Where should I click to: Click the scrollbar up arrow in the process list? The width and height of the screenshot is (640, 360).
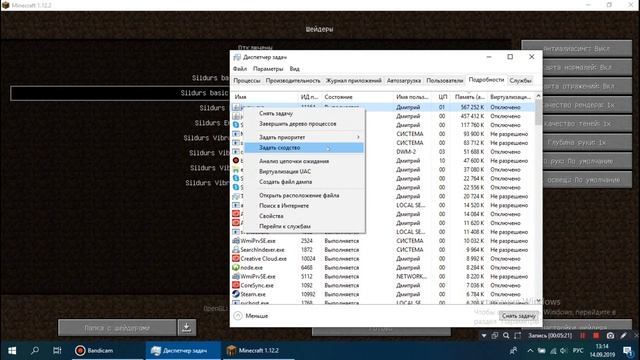click(538, 96)
